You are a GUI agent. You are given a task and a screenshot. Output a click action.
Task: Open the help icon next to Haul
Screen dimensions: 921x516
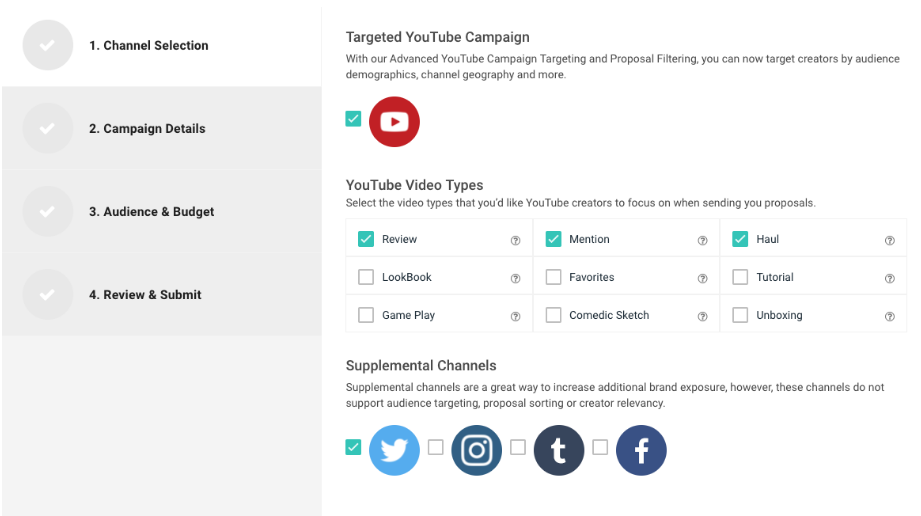point(889,240)
